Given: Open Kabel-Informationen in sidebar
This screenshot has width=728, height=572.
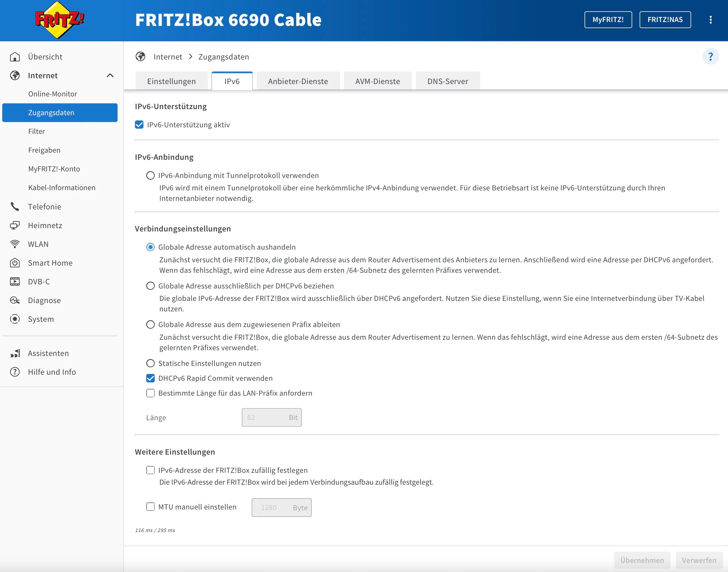Looking at the screenshot, I should pyautogui.click(x=62, y=188).
